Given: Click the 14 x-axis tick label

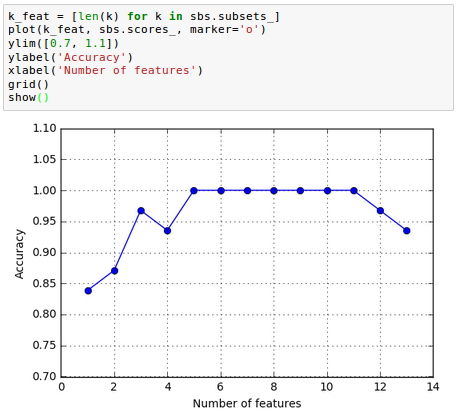Looking at the screenshot, I should [x=433, y=387].
